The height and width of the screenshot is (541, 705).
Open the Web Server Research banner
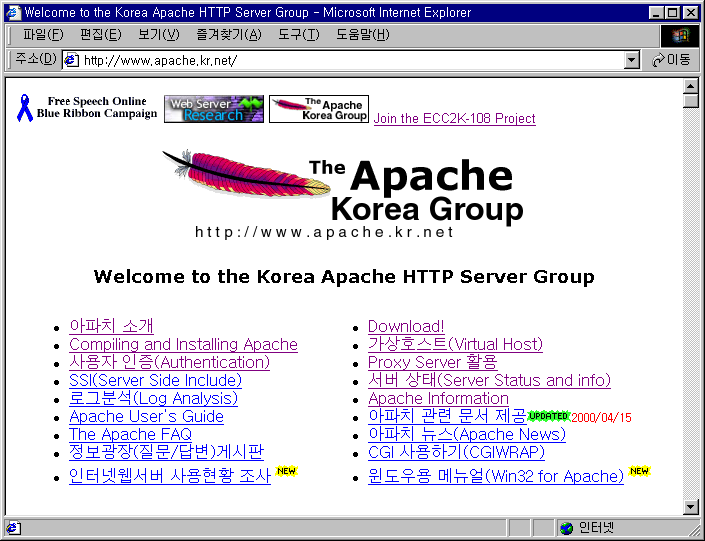(214, 109)
